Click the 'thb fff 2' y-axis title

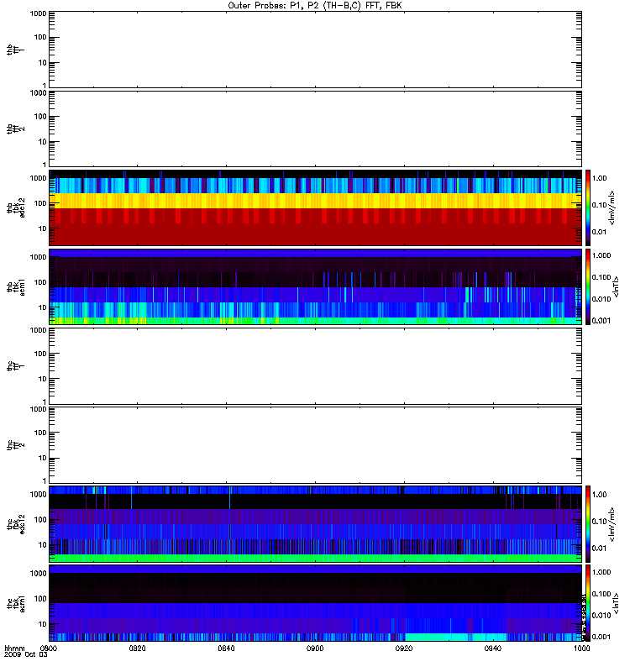pos(15,129)
